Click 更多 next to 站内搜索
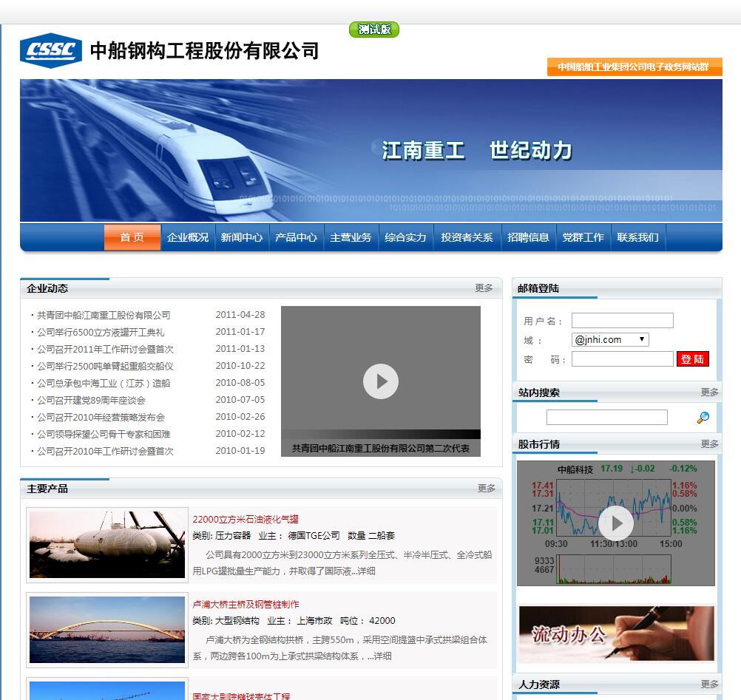 click(x=710, y=392)
